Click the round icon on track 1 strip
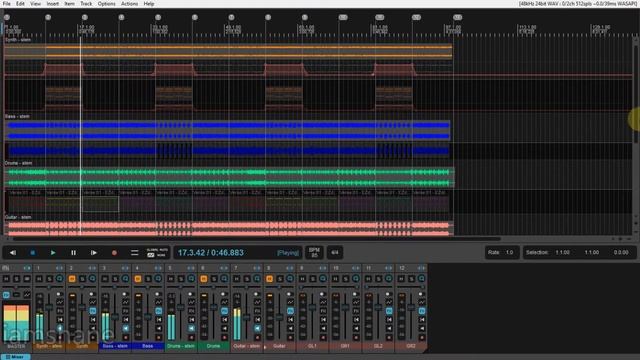This screenshot has height=360, width=640. (60, 279)
